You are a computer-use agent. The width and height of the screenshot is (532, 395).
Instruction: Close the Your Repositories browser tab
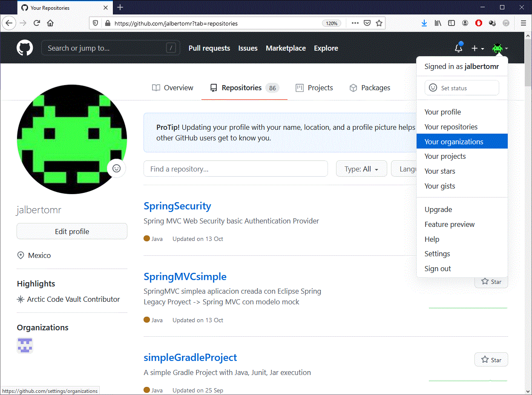point(105,8)
